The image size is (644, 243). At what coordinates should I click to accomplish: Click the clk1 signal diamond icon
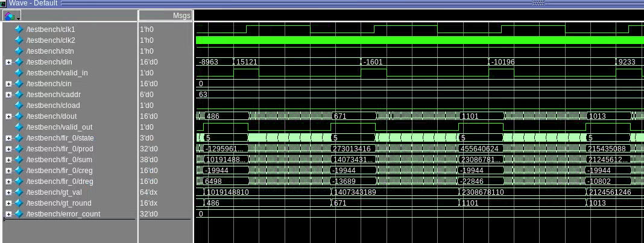click(x=19, y=30)
